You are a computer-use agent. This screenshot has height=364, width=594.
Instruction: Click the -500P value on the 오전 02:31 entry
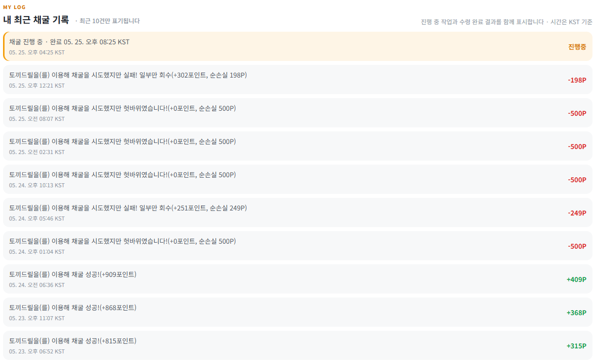pyautogui.click(x=577, y=147)
